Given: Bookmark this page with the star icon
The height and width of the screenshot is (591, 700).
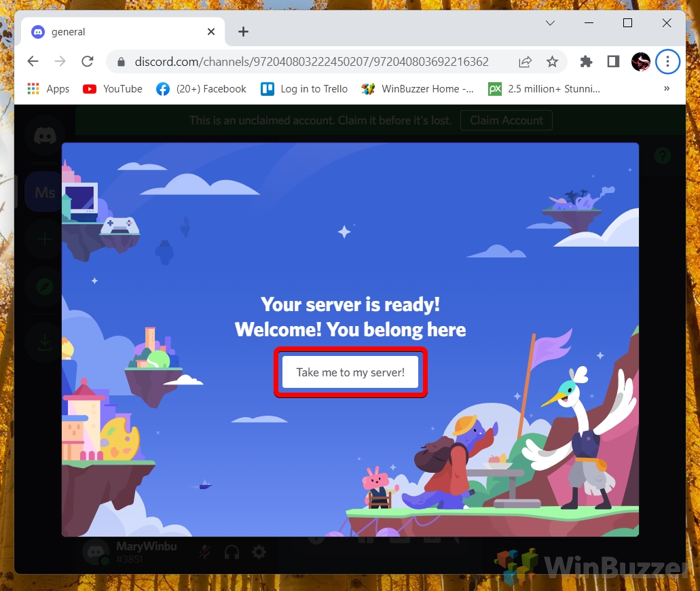Looking at the screenshot, I should tap(552, 62).
